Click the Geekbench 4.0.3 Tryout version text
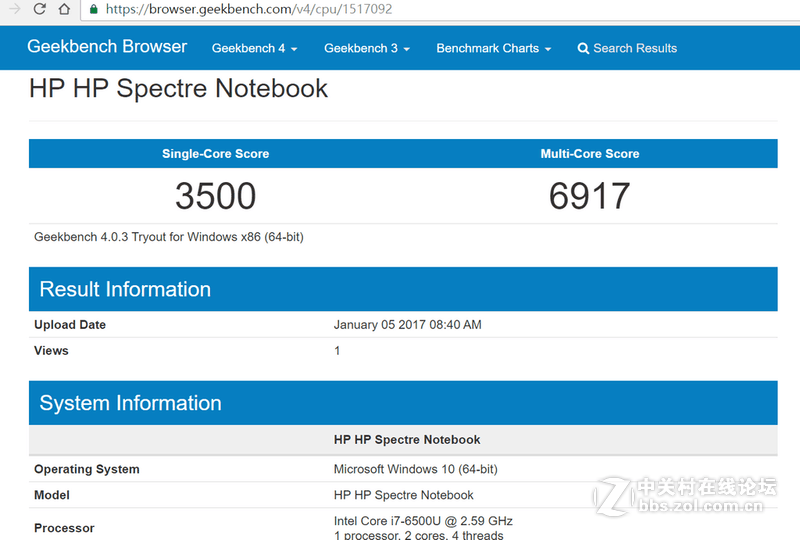Image resolution: width=800 pixels, height=540 pixels. [x=169, y=237]
